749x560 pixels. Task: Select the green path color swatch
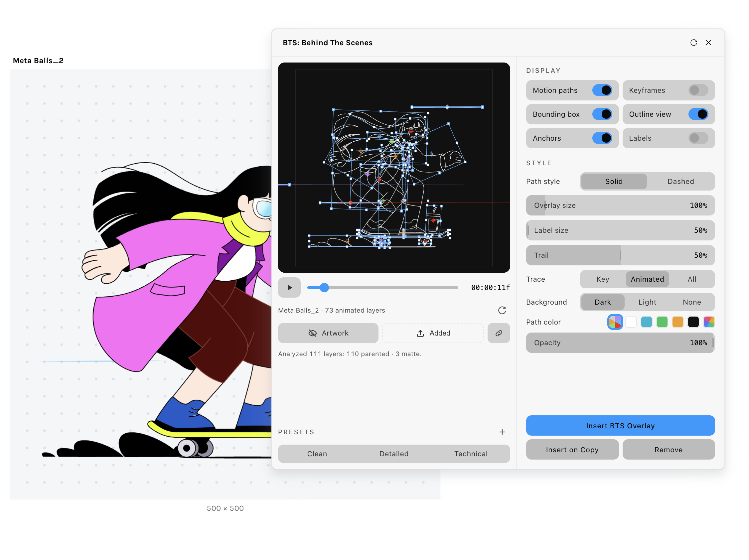click(x=662, y=322)
